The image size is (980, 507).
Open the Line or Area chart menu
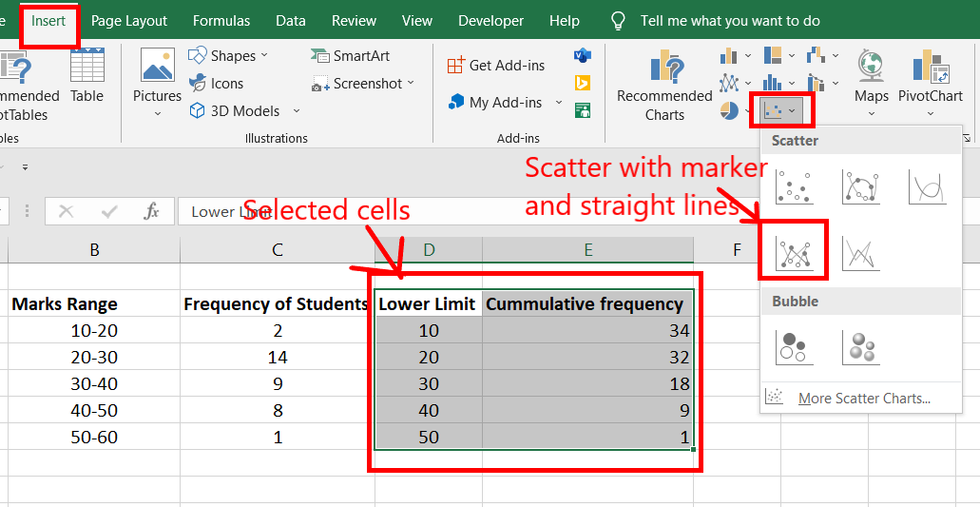735,83
